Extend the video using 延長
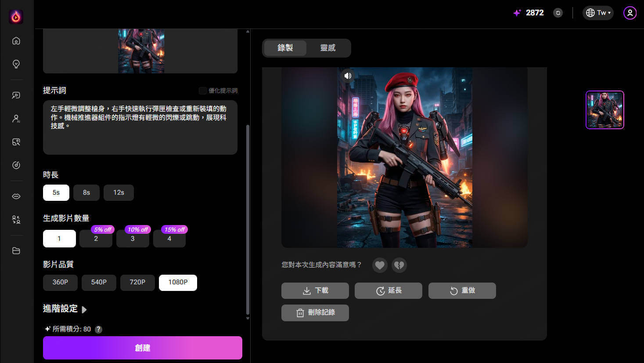Viewport: 644px width, 363px height. [388, 290]
